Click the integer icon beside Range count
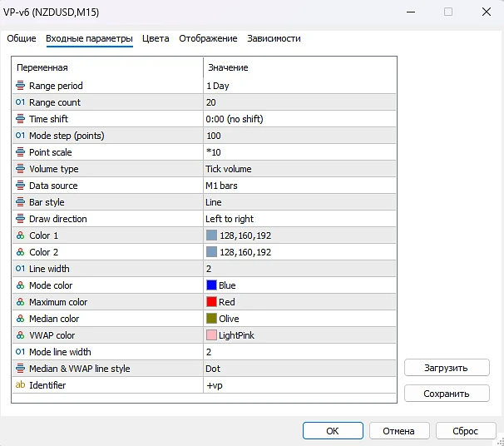The image size is (504, 446). (x=21, y=102)
